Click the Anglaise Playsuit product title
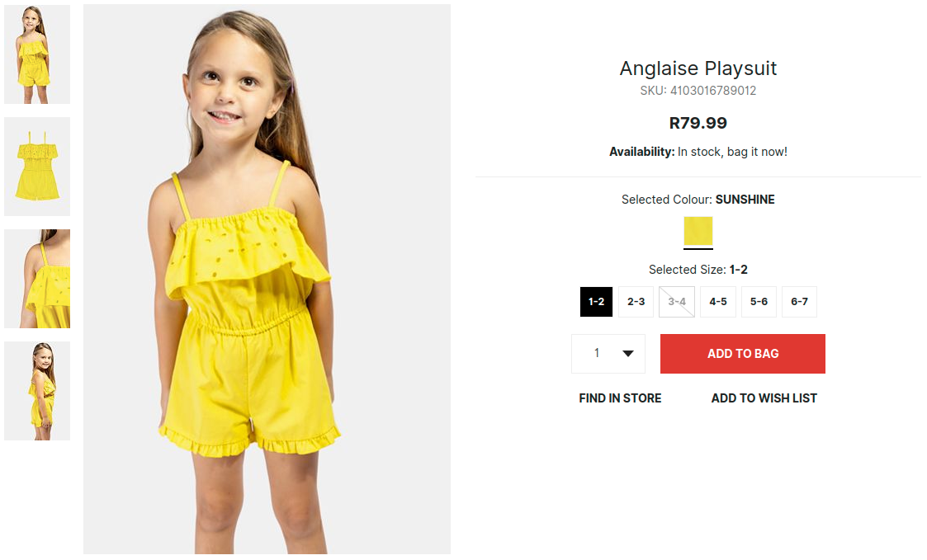 [x=698, y=68]
